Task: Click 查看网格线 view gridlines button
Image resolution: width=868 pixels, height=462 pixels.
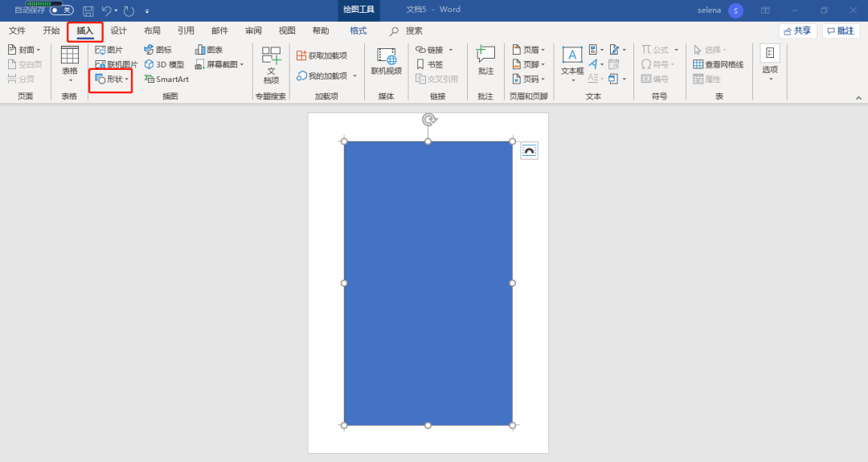Action: 718,64
